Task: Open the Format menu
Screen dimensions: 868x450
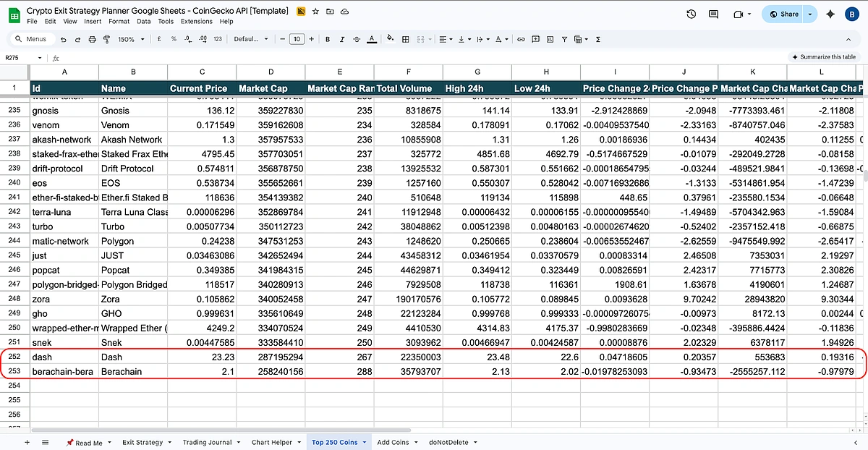Action: pos(119,21)
